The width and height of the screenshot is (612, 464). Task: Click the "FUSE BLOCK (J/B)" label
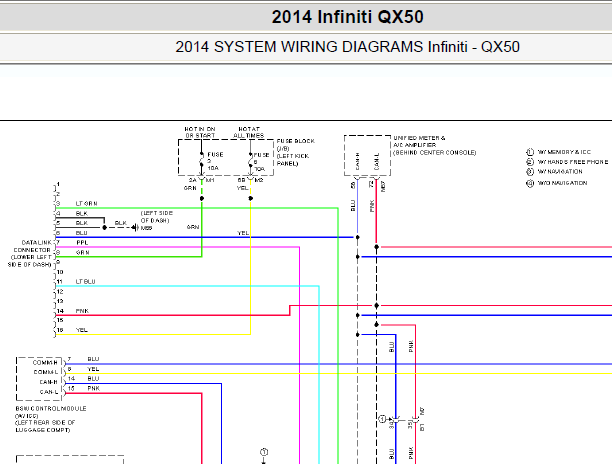click(295, 145)
